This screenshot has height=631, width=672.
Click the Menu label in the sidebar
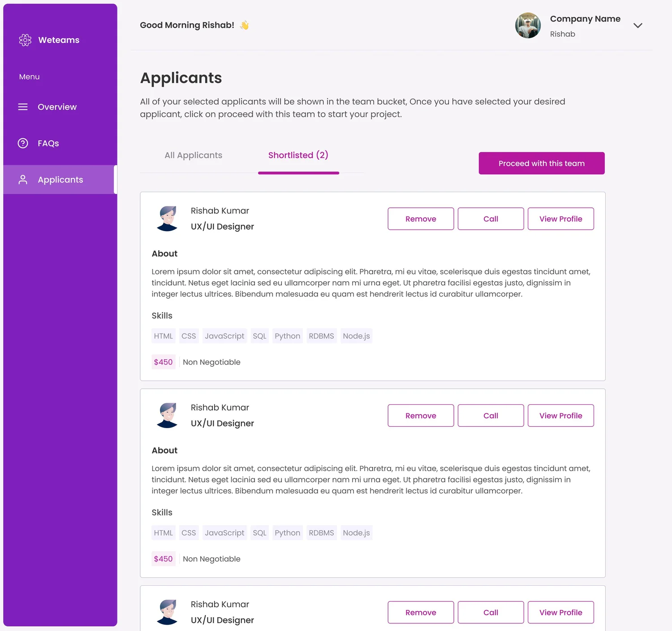coord(29,77)
